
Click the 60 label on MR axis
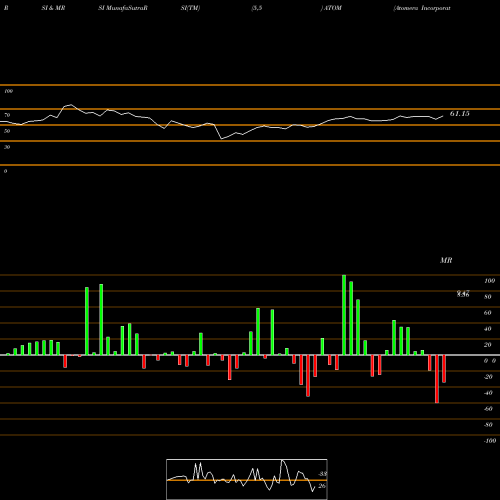[487, 313]
